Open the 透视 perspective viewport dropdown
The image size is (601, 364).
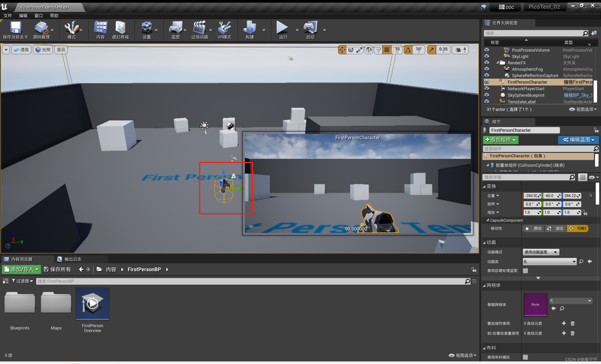(21, 50)
